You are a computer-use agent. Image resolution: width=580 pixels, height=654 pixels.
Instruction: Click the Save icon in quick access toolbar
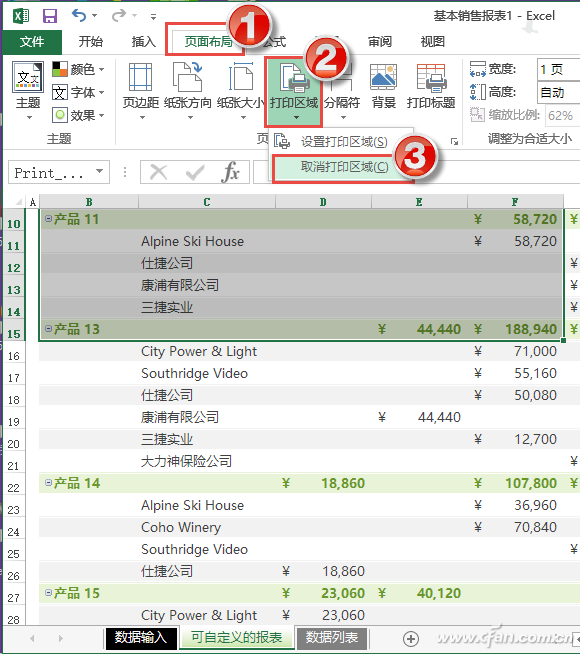[x=50, y=16]
